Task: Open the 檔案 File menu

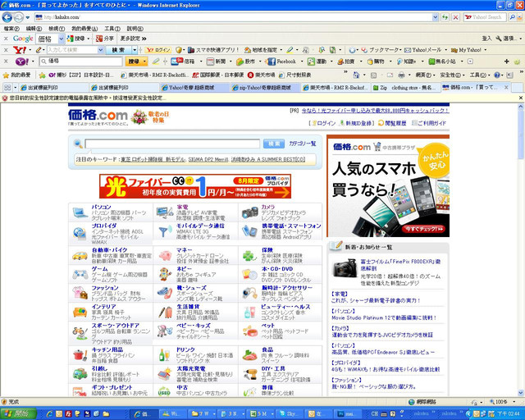Action: pyautogui.click(x=11, y=29)
